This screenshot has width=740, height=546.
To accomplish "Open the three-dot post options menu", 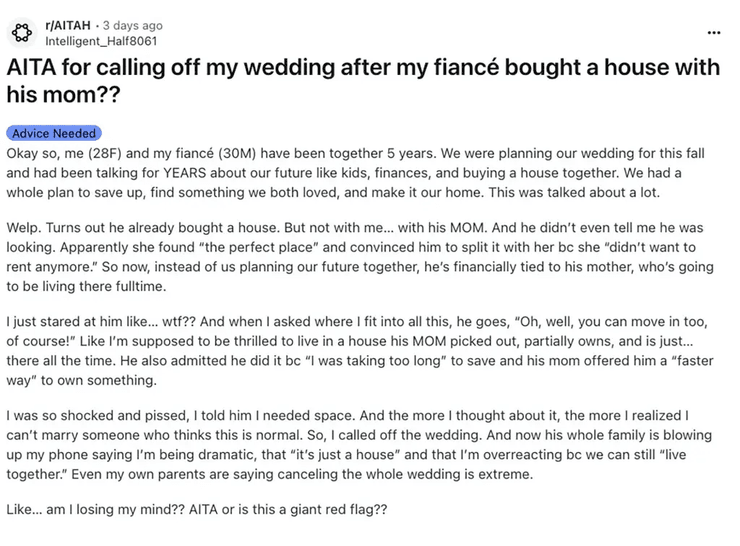I will [713, 32].
